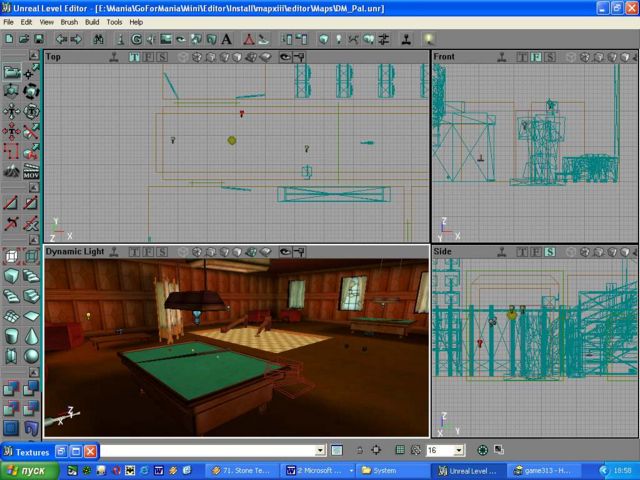Open the Help menu
The height and width of the screenshot is (480, 640).
136,22
